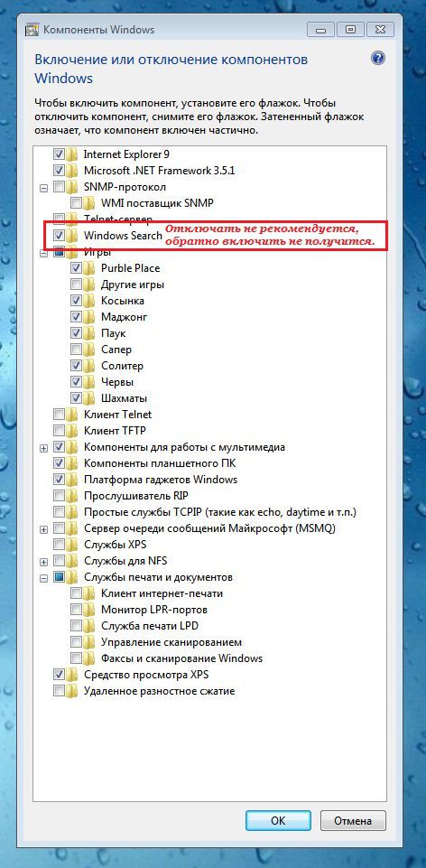Collapse the SNMP-протокол tree node
Viewport: 426px width, 868px height.
[x=43, y=188]
